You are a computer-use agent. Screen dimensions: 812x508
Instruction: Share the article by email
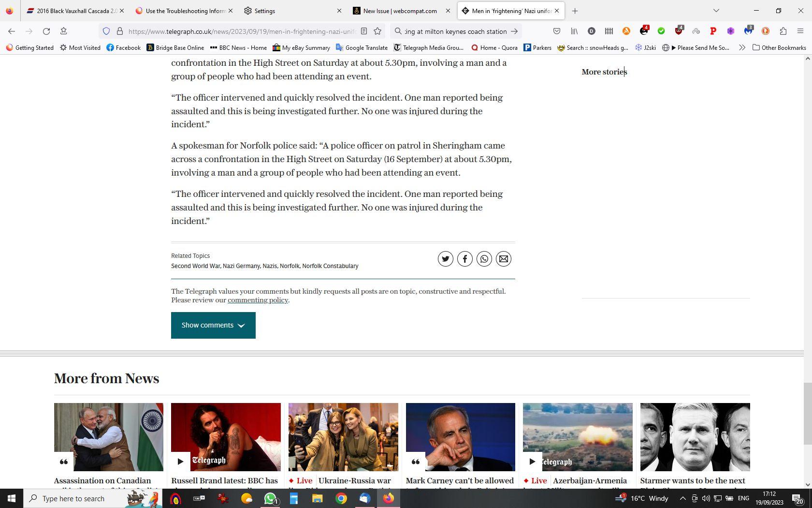503,258
